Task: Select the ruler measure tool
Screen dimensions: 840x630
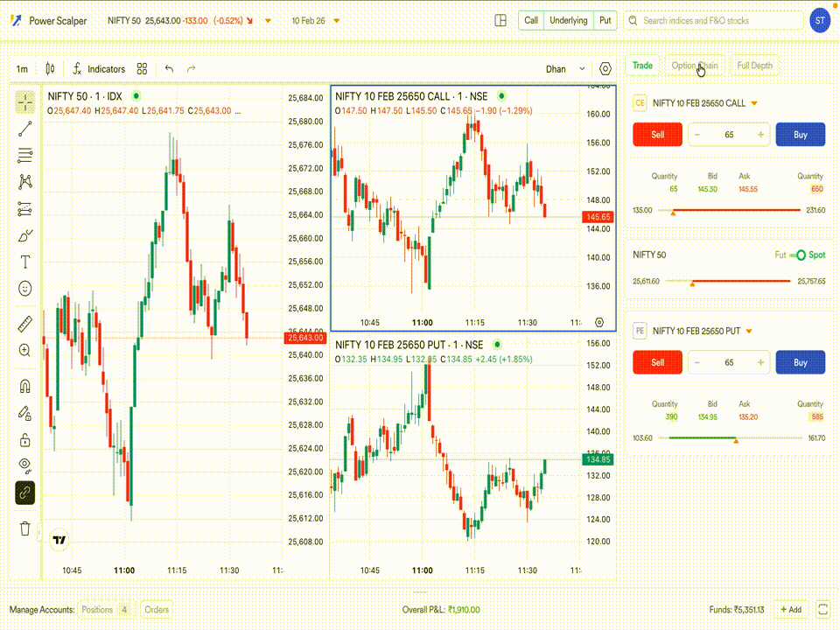Action: [24, 325]
